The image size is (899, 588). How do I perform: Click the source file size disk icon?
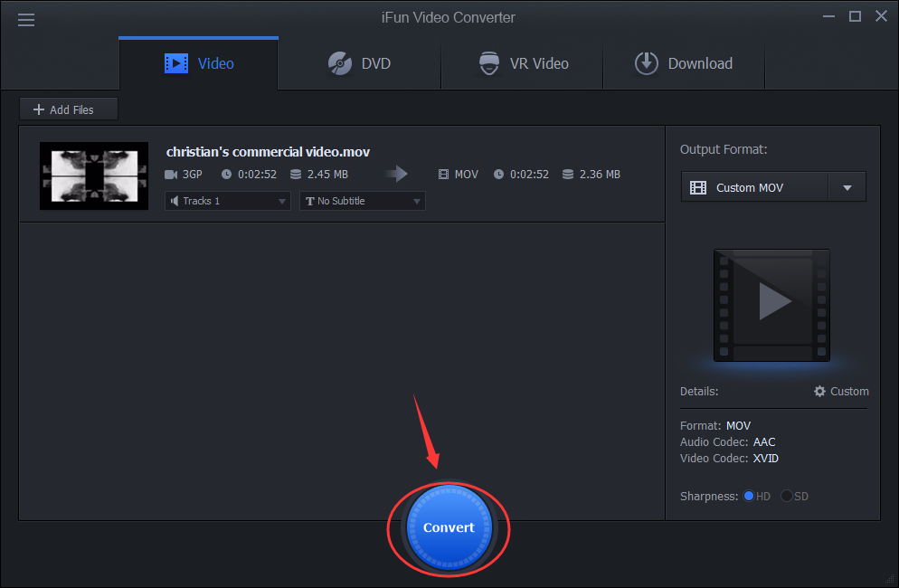296,175
